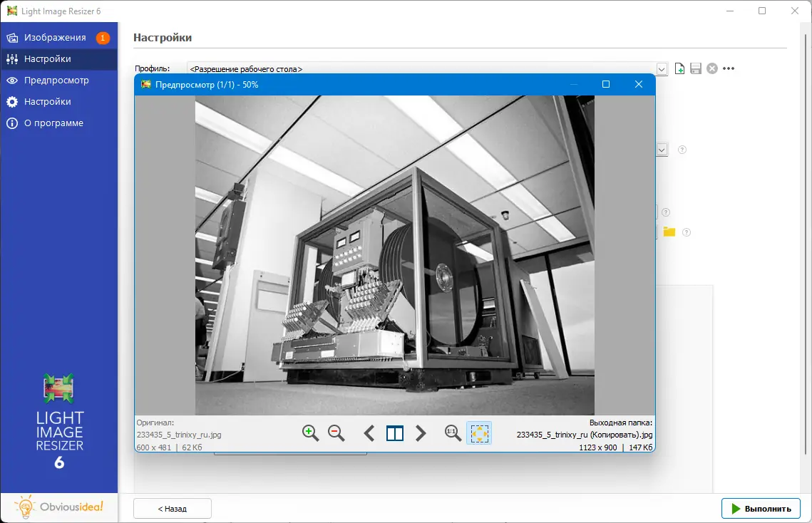
Task: Expand the dropdown arrow beside the preview window
Action: (662, 150)
